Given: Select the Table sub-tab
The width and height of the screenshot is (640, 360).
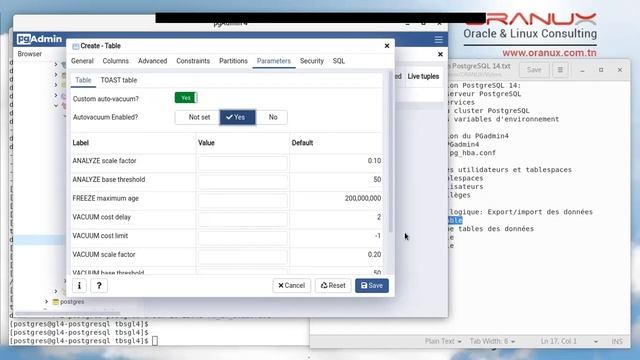Looking at the screenshot, I should coord(83,80).
